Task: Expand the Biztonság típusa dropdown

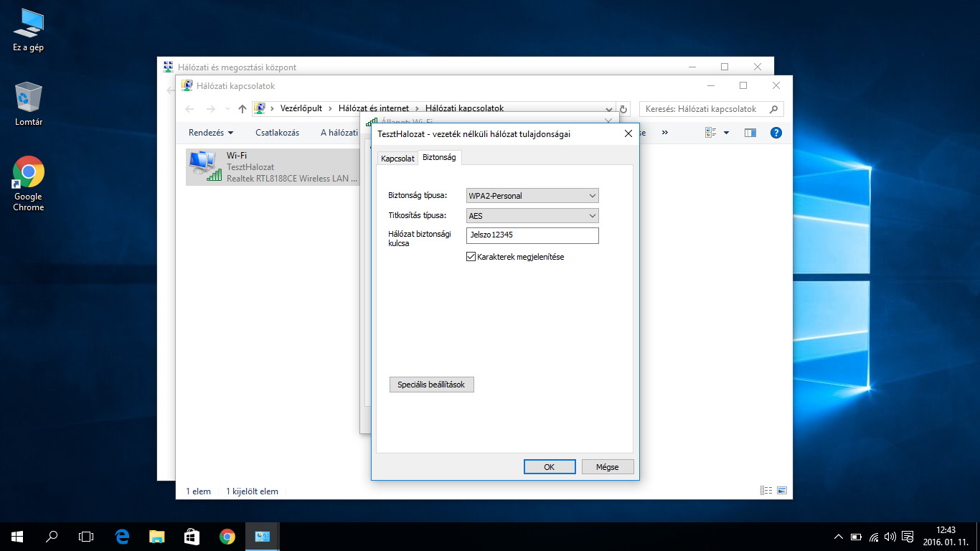Action: (x=532, y=195)
